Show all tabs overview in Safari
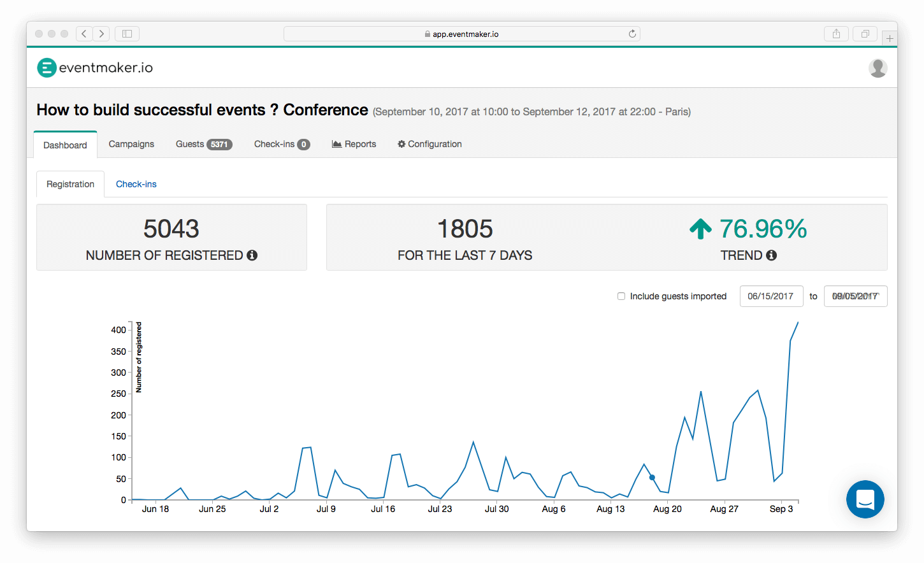924x563 pixels. point(865,34)
